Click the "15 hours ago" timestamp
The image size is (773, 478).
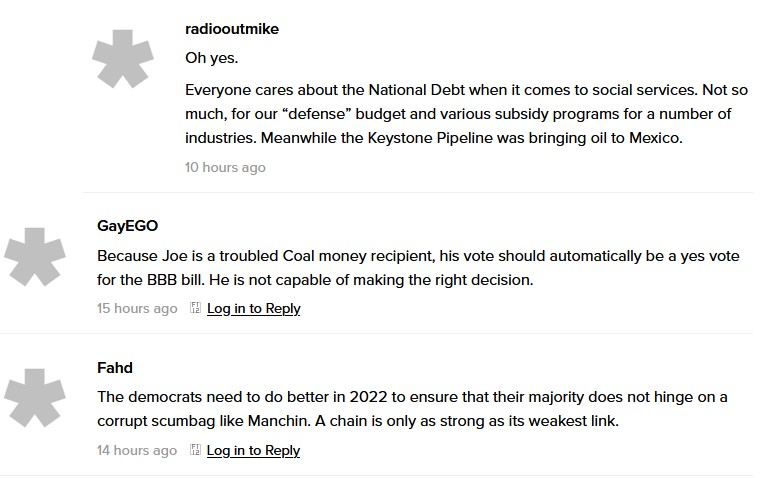(137, 308)
